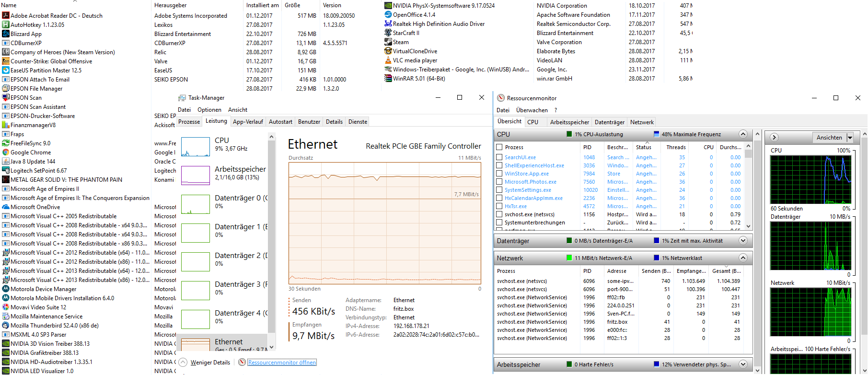Image resolution: width=868 pixels, height=375 pixels.
Task: Select the Datenträger 0 performance thumbnail
Action: [195, 204]
